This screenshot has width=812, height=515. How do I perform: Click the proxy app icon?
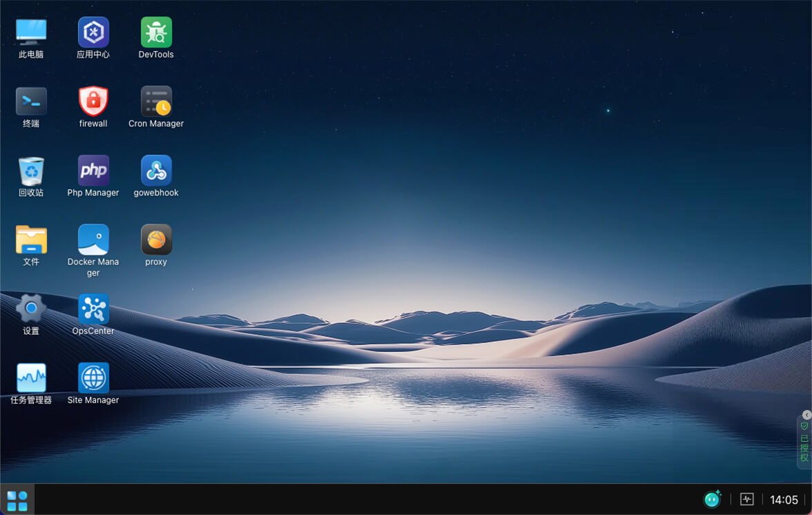[x=156, y=240]
